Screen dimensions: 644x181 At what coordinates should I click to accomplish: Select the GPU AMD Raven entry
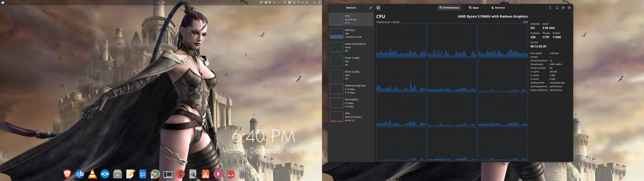[351, 117]
